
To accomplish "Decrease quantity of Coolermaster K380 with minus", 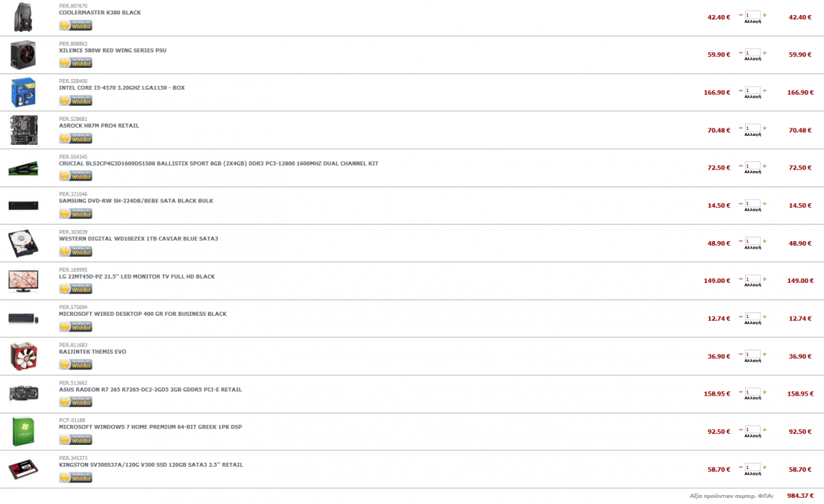I will coord(741,14).
